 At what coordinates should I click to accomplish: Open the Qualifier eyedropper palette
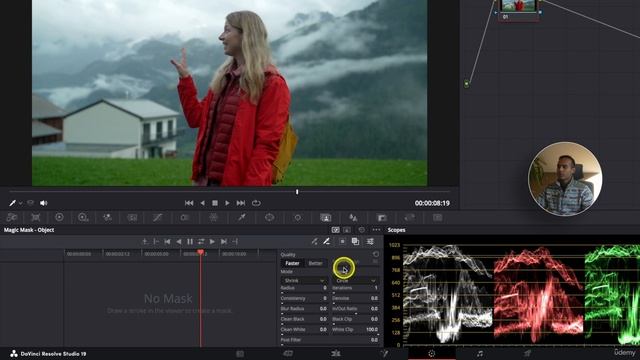(242, 218)
